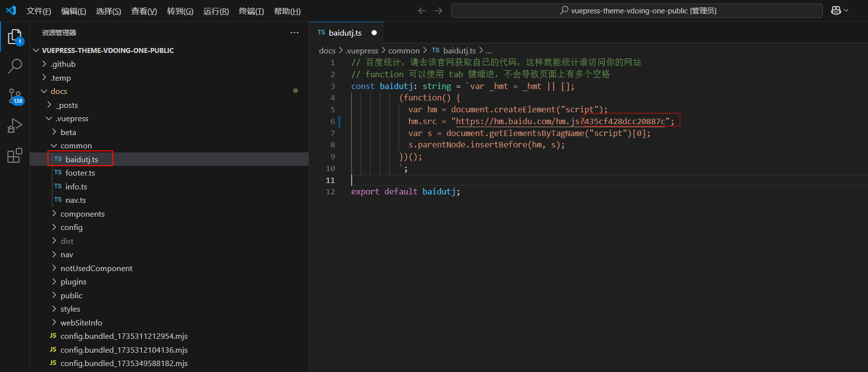The height and width of the screenshot is (372, 868).
Task: Click line number 6 in the gutter
Action: pyautogui.click(x=333, y=121)
